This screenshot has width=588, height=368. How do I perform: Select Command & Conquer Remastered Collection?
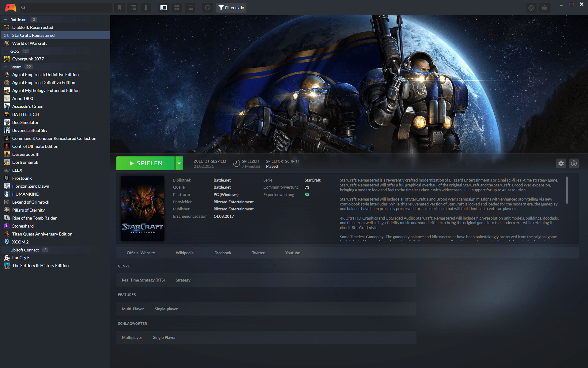tap(55, 138)
